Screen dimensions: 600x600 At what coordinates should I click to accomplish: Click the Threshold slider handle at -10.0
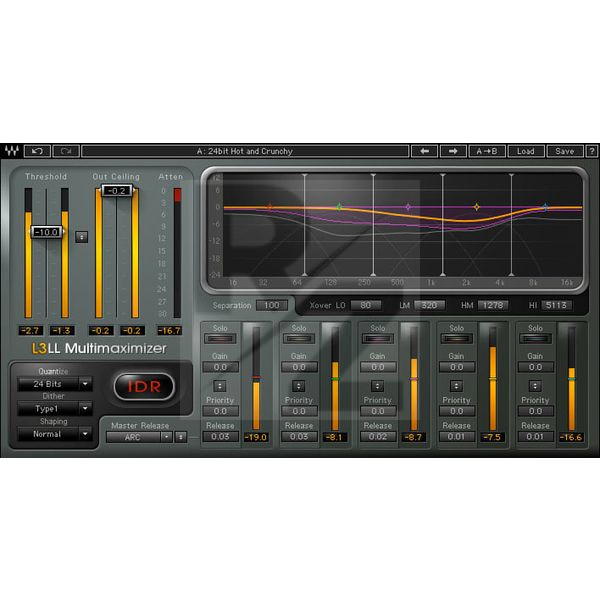pyautogui.click(x=46, y=232)
